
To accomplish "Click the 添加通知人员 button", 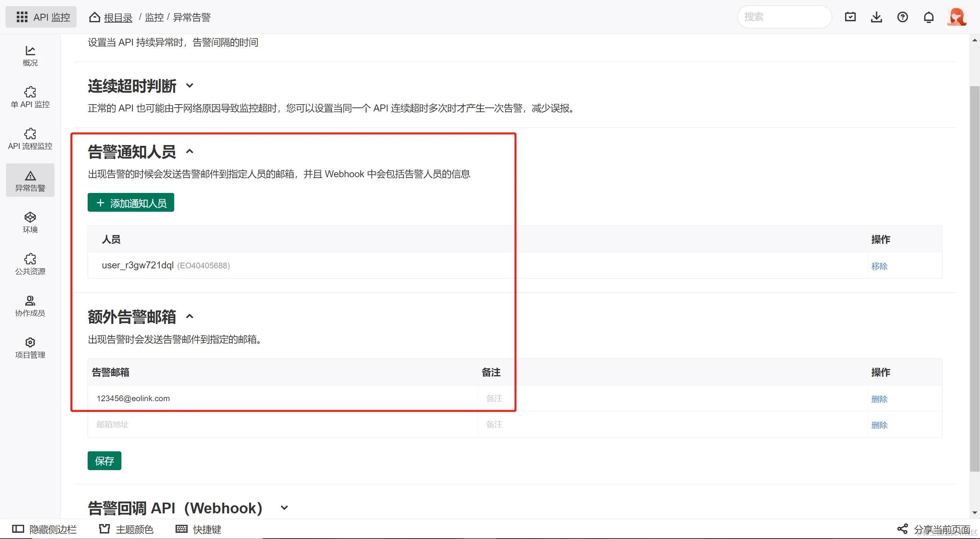I will 131,203.
